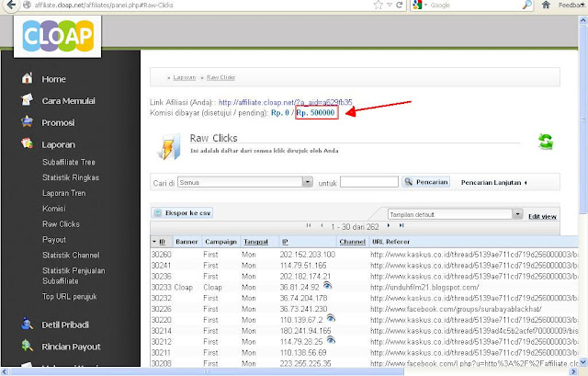This screenshot has width=588, height=376.
Task: Click the Edit view link
Action: point(542,217)
